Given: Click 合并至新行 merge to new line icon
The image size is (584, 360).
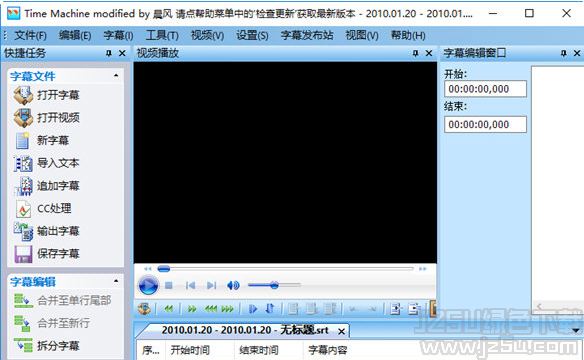Looking at the screenshot, I should click(x=22, y=323).
